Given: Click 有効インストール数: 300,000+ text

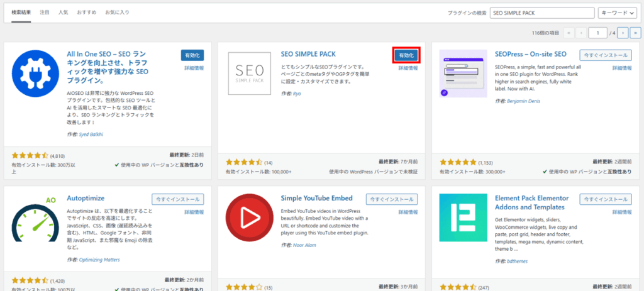Looking at the screenshot, I should tap(473, 172).
